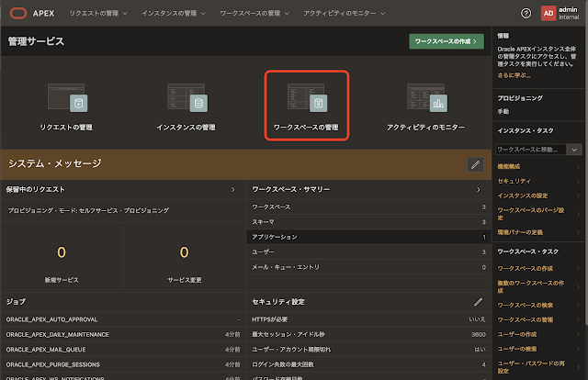The image size is (588, 380).
Task: Edit セキュリティ設定 with the pencil icon
Action: [x=478, y=302]
